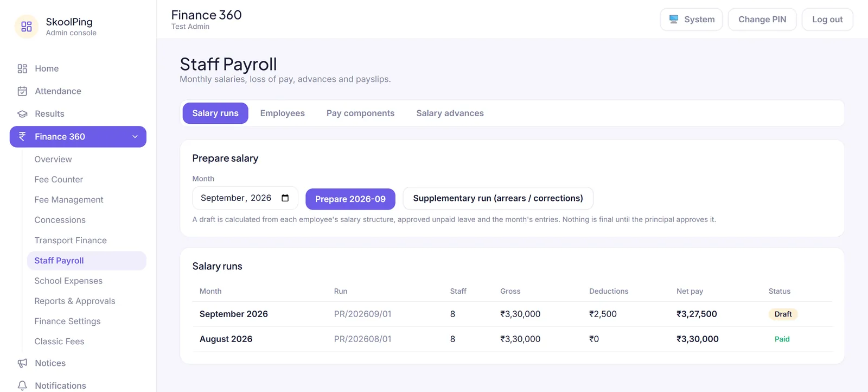Click the rupee icon beside Finance 360
Image resolution: width=868 pixels, height=392 pixels.
tap(22, 137)
